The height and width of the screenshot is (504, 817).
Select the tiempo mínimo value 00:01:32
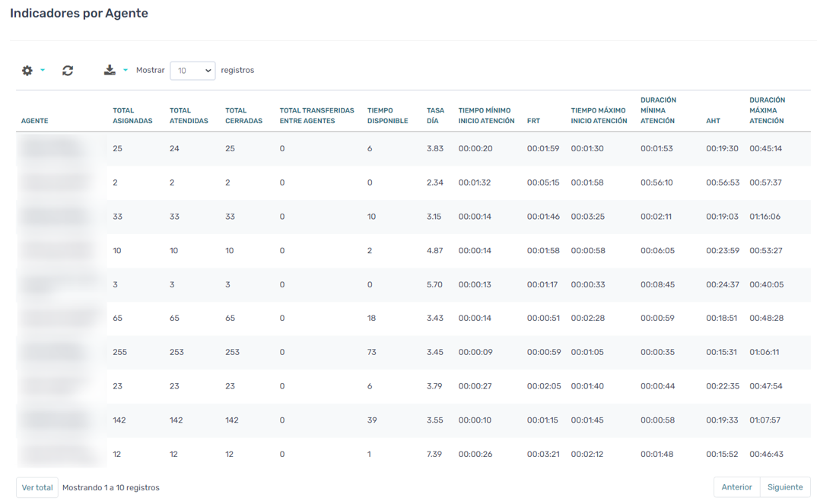coord(475,182)
